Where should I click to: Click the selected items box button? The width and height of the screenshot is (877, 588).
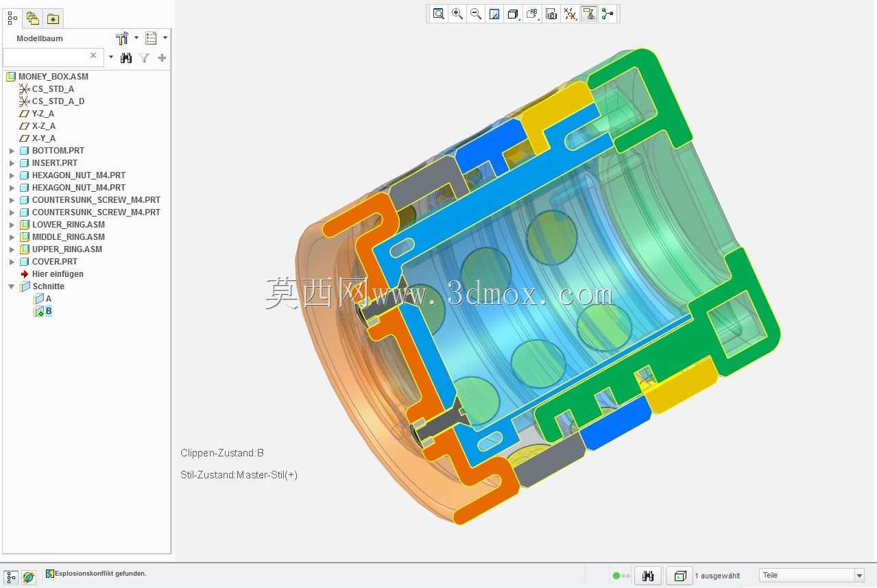(680, 576)
